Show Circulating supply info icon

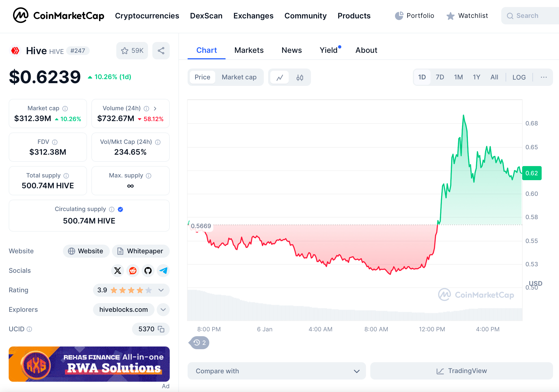click(112, 209)
